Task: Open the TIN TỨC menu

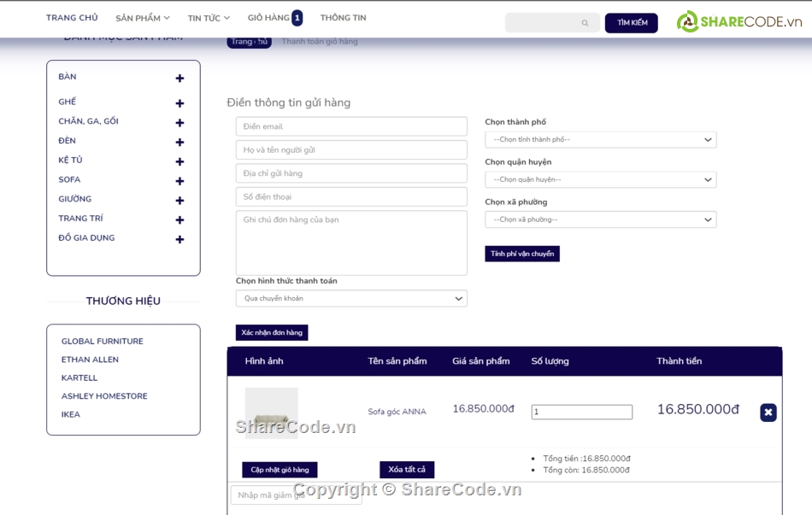Action: (207, 16)
